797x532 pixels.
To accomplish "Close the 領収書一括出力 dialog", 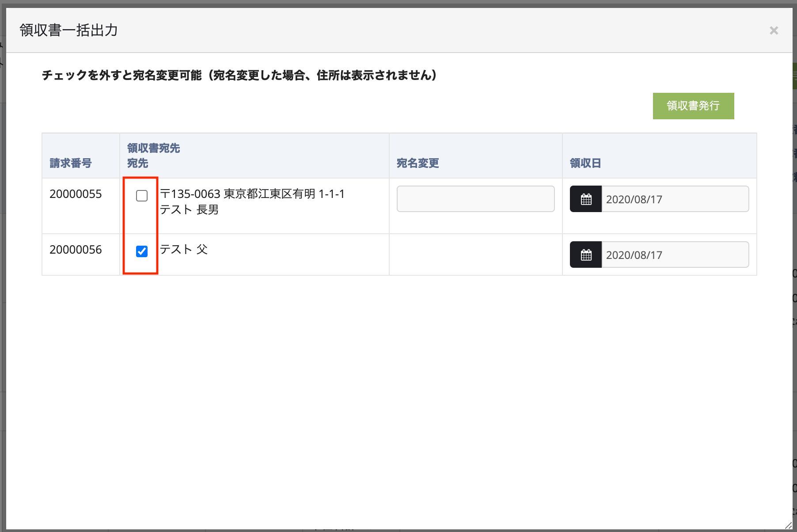I will pyautogui.click(x=774, y=30).
